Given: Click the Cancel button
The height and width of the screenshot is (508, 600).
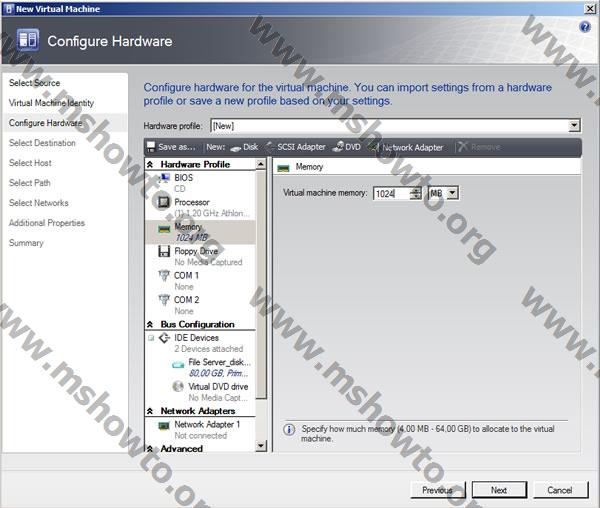Looking at the screenshot, I should [560, 490].
